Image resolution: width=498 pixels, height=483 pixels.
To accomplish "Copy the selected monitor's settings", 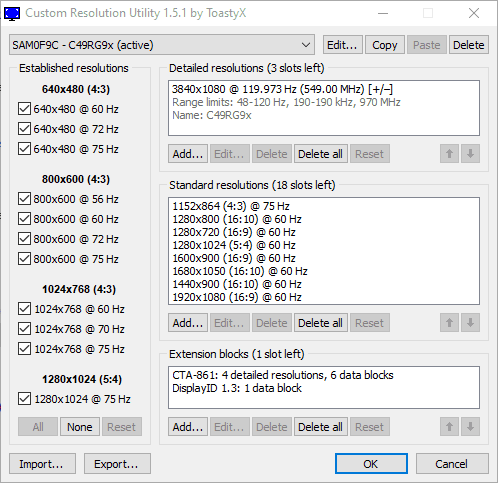I will click(385, 45).
